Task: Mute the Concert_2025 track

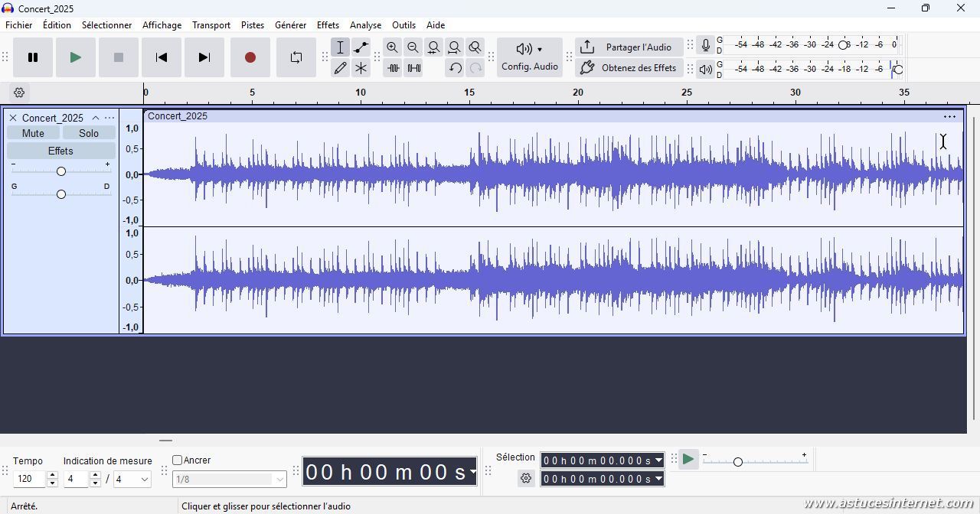Action: click(33, 133)
